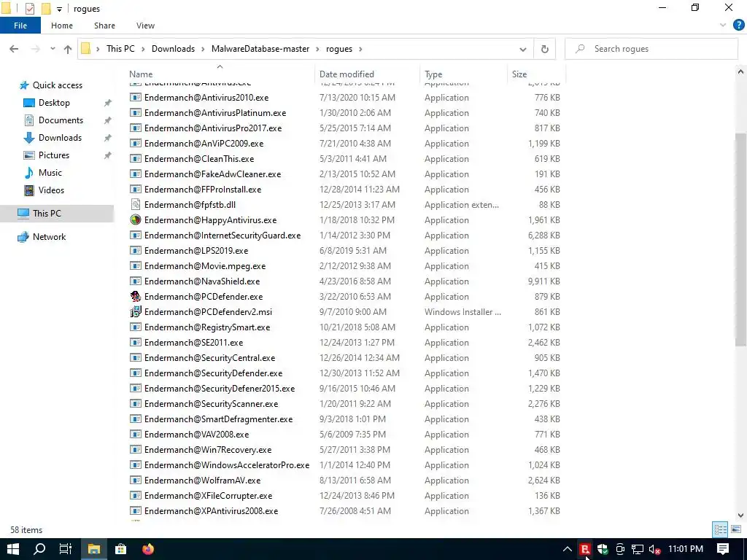Viewport: 747px width, 560px height.
Task: Click Downloads in the address breadcrumb
Action: click(x=173, y=49)
